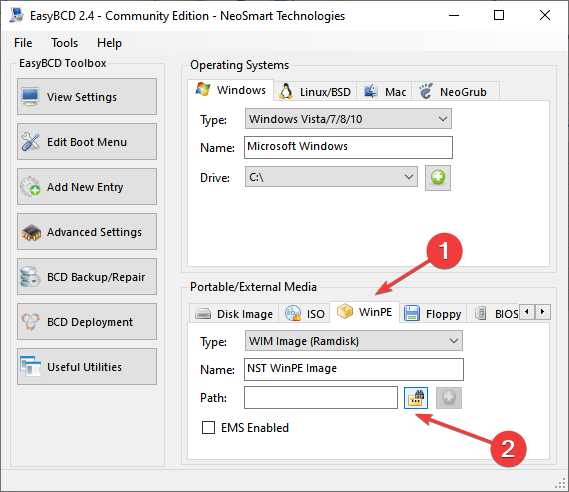The width and height of the screenshot is (569, 492).
Task: Minimize the EasyBCD window
Action: click(x=454, y=15)
